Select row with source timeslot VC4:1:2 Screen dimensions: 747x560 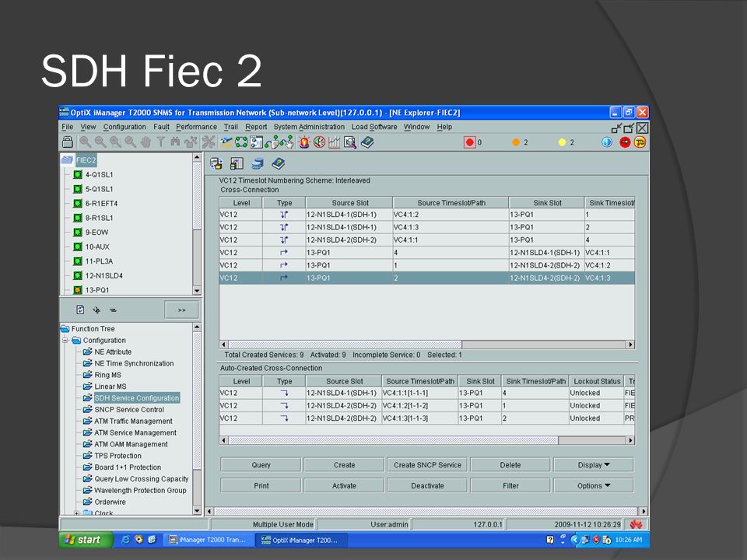pyautogui.click(x=427, y=215)
